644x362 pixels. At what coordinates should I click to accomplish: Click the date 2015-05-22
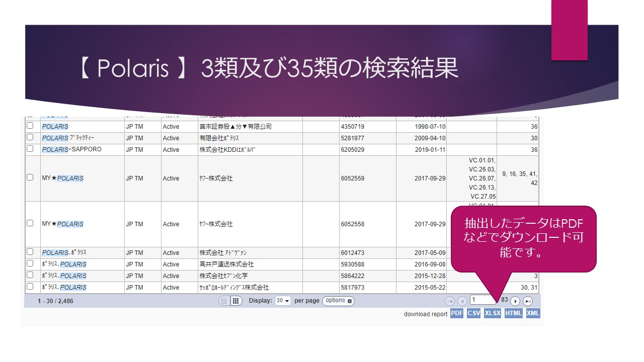click(430, 288)
